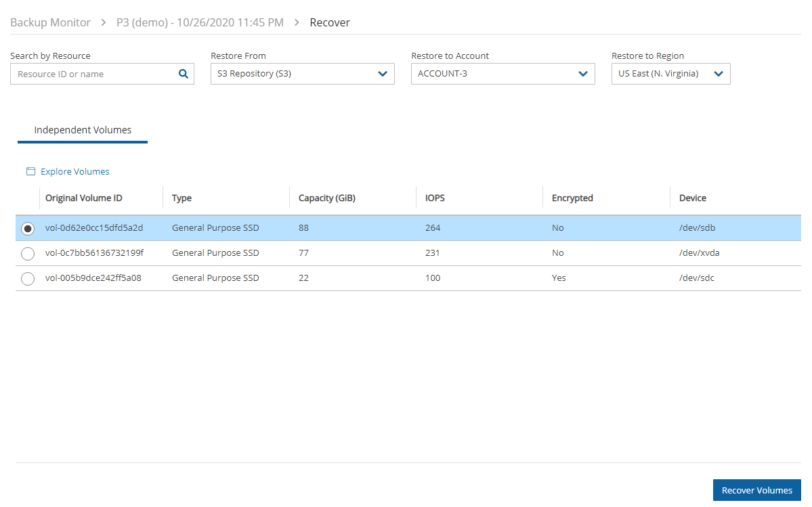
Task: Go to Backup Monitor breadcrumb
Action: [x=50, y=22]
